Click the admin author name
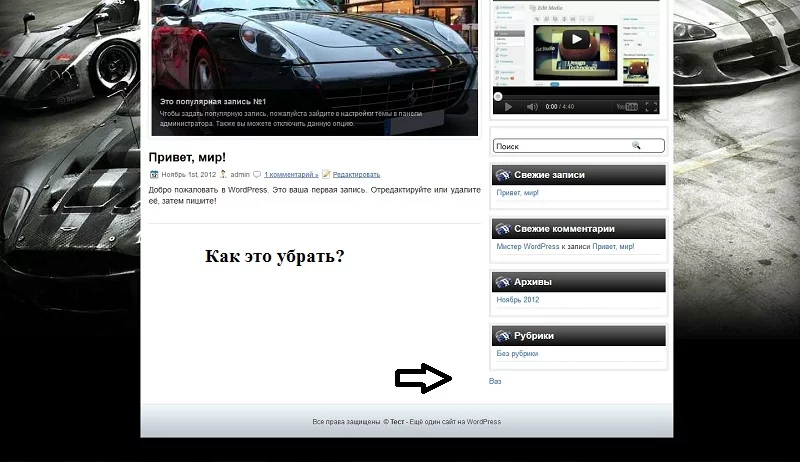This screenshot has height=462, width=800. (240, 174)
